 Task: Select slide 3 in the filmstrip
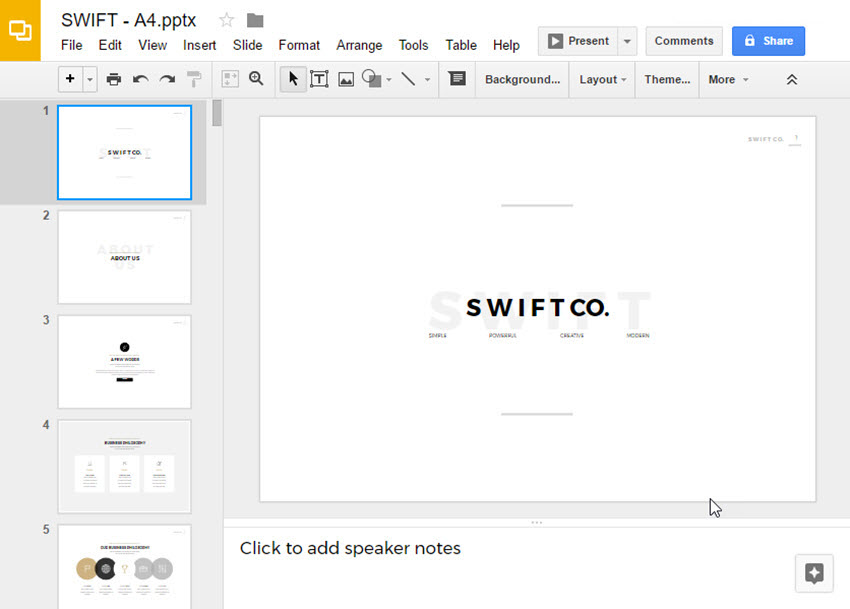[124, 362]
